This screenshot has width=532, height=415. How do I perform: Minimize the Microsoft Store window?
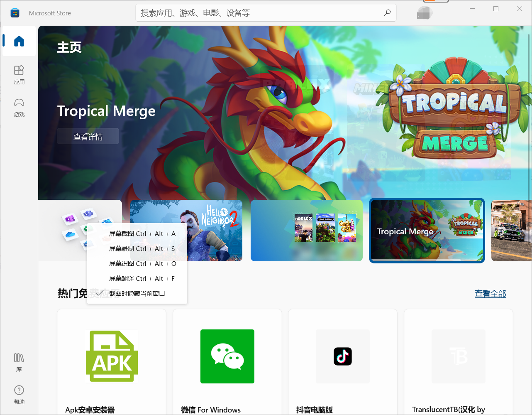tap(472, 9)
